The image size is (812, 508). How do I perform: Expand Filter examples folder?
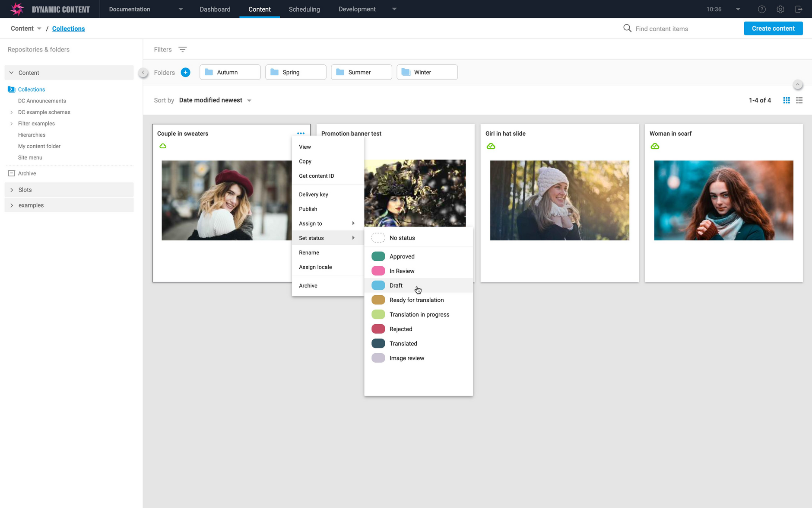pos(12,124)
